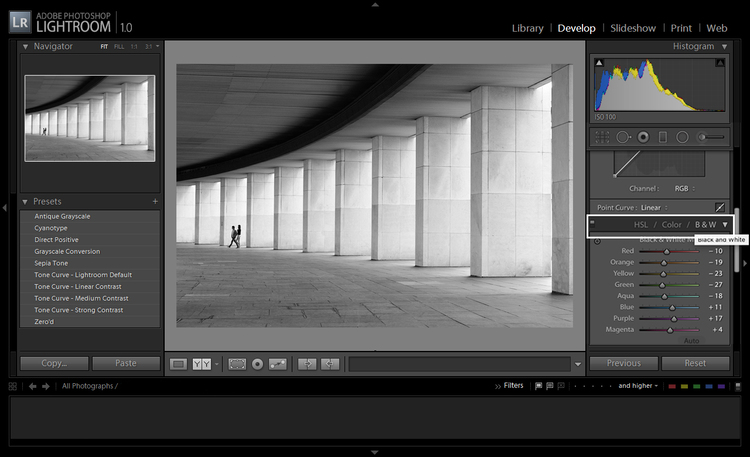
Task: Toggle the HSL panel on/off switch
Action: point(592,224)
